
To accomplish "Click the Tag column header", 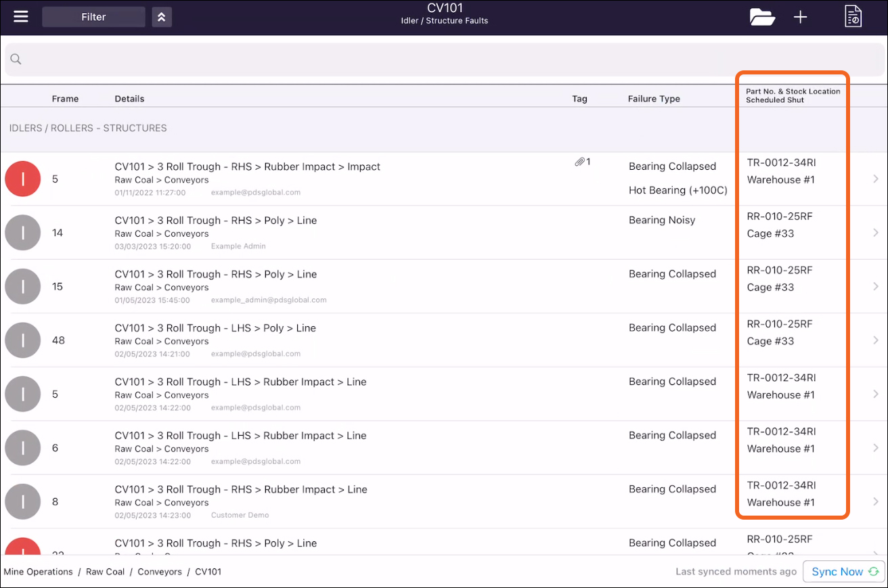I will pos(579,99).
